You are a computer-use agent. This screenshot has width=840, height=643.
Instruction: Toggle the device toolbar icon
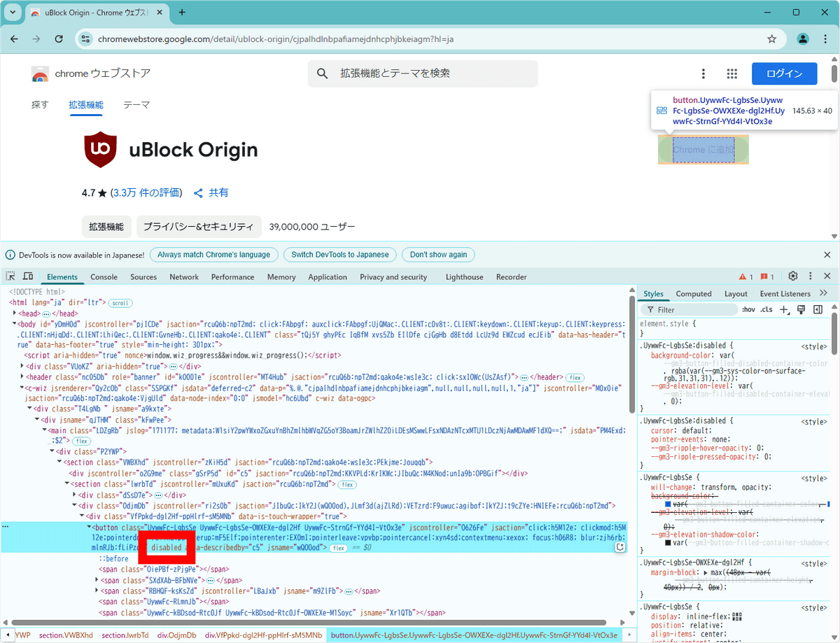[x=27, y=276]
